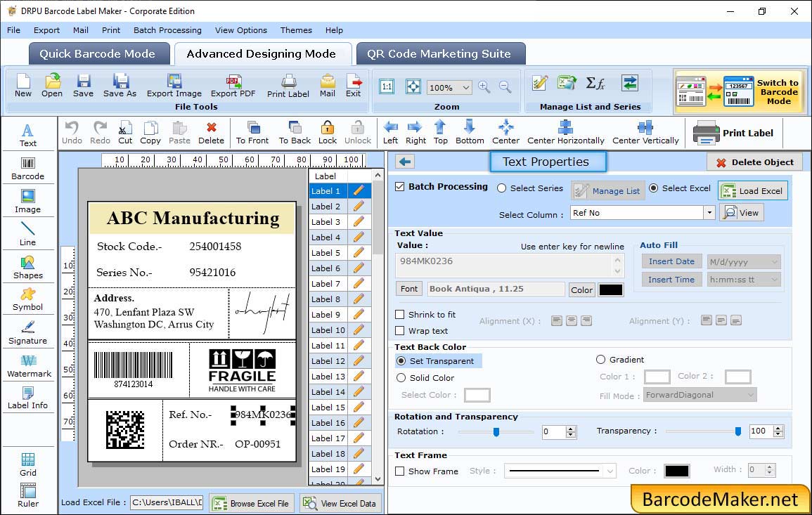812x515 pixels.
Task: Click the back arrow in Text Properties
Action: (405, 162)
